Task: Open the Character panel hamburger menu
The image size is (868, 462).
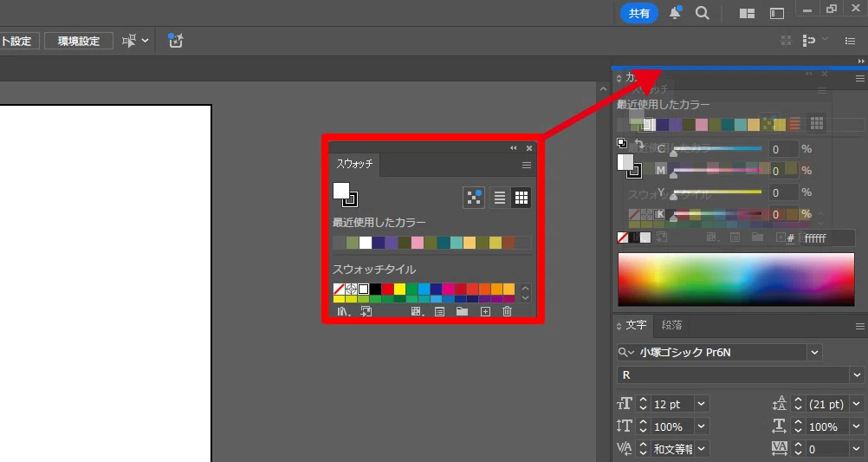Action: click(x=859, y=326)
